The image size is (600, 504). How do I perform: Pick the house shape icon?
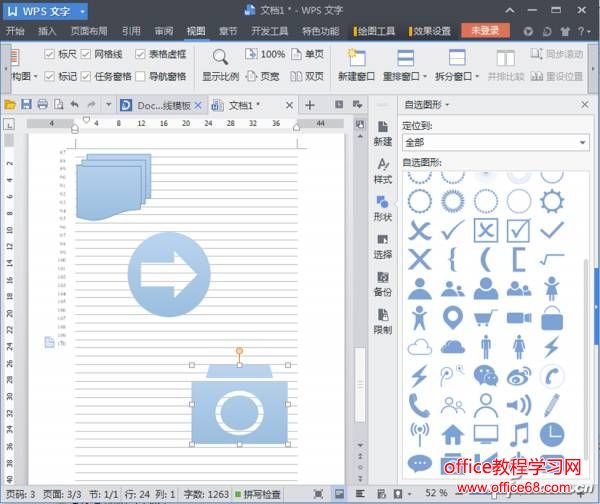pos(453,434)
